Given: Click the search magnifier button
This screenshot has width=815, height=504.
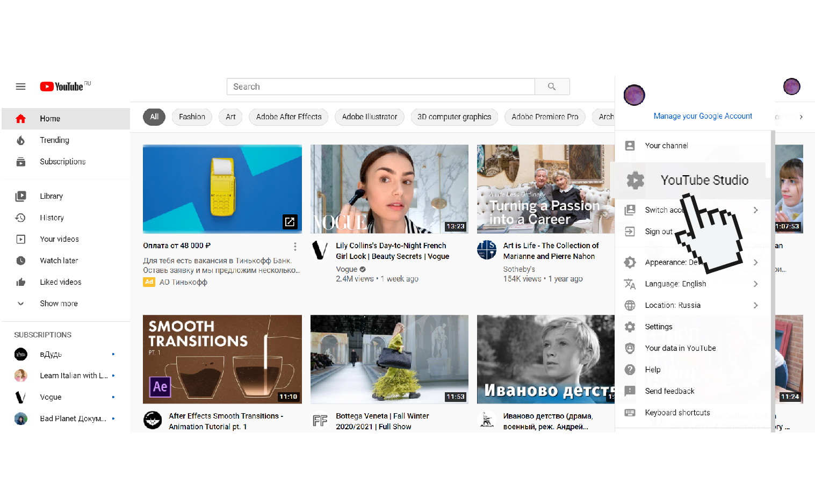Looking at the screenshot, I should (552, 87).
